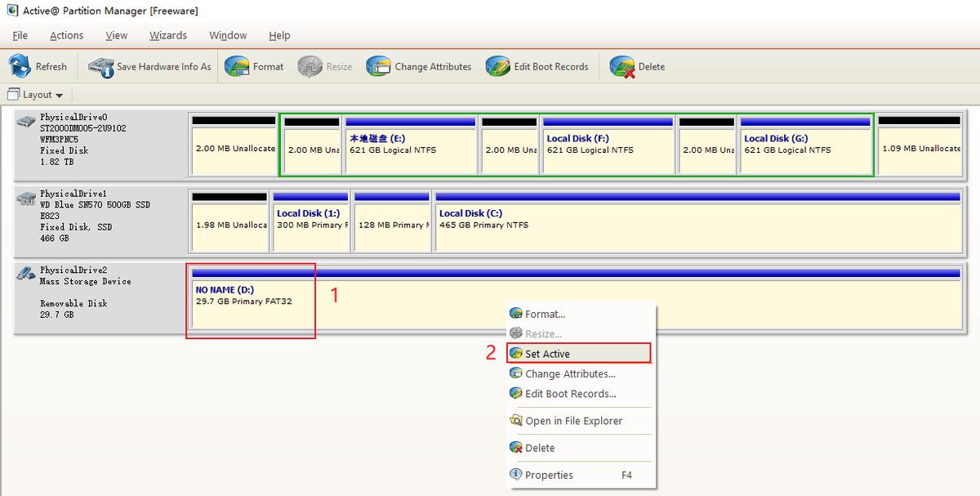Click the PhysicalDrive0 hard disk icon

(x=27, y=120)
